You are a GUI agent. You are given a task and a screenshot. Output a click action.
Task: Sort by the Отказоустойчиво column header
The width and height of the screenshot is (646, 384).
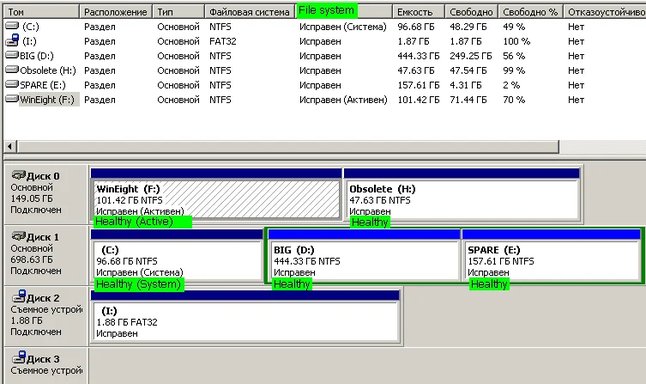605,12
